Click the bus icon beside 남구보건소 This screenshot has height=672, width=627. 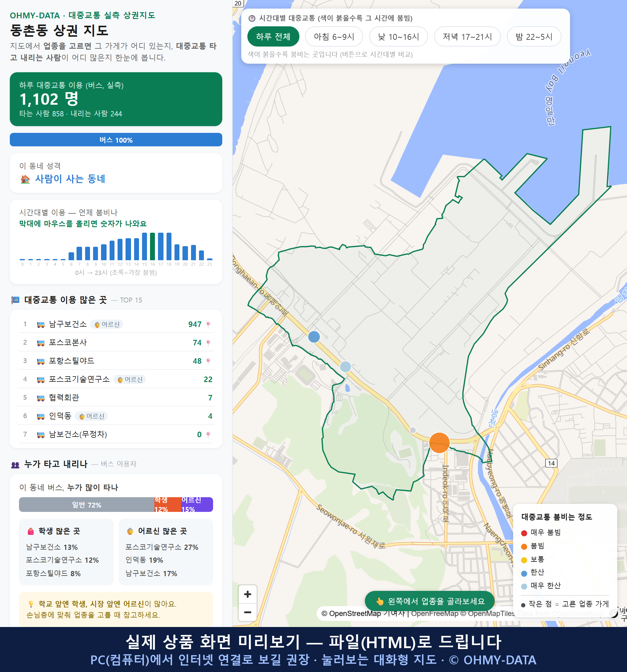tap(40, 325)
